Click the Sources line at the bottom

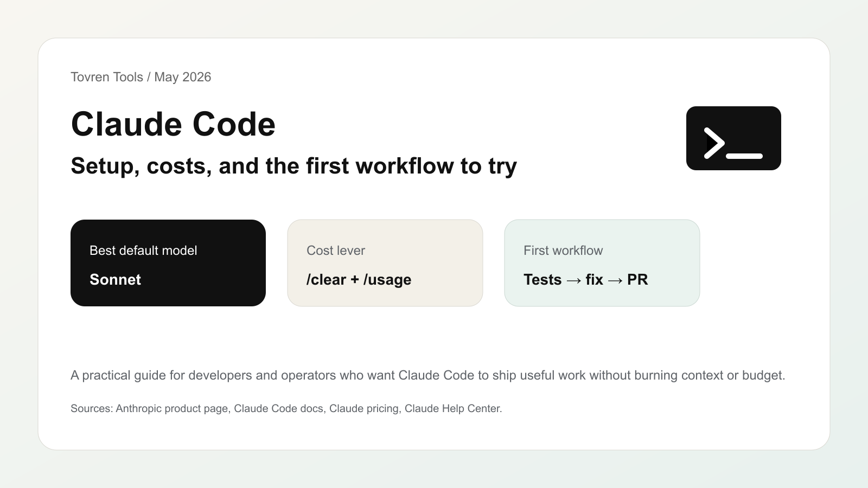click(x=286, y=408)
